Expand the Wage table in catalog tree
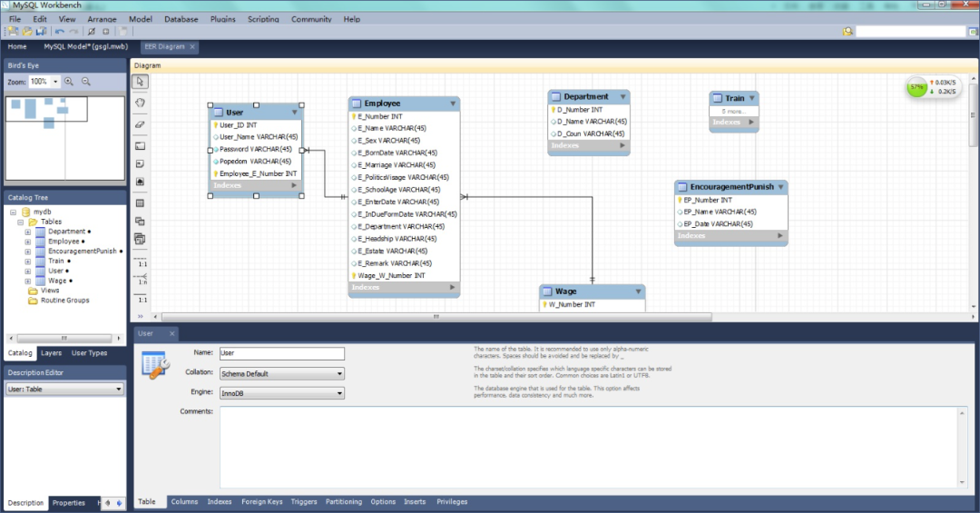980x513 pixels. (x=27, y=281)
